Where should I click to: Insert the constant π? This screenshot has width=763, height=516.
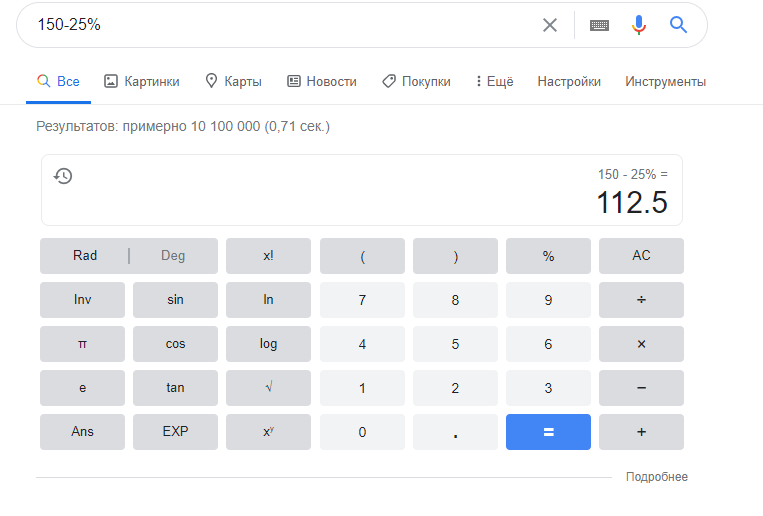pyautogui.click(x=82, y=344)
